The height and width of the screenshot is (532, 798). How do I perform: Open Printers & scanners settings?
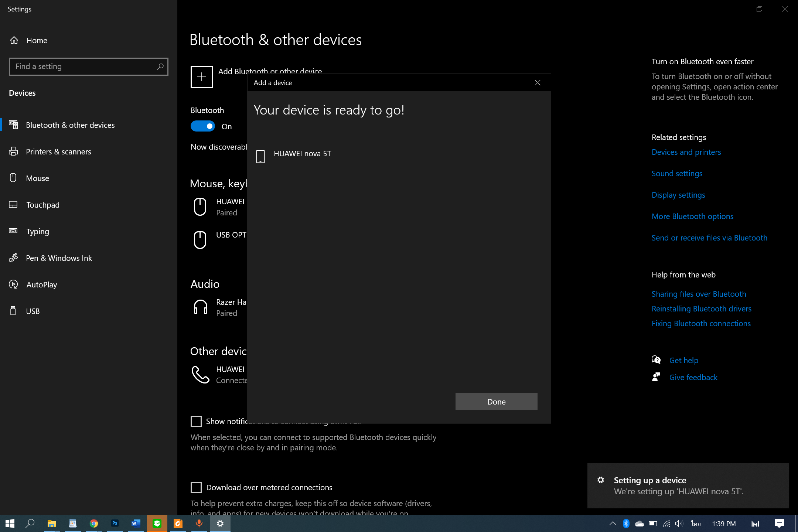pyautogui.click(x=89, y=151)
